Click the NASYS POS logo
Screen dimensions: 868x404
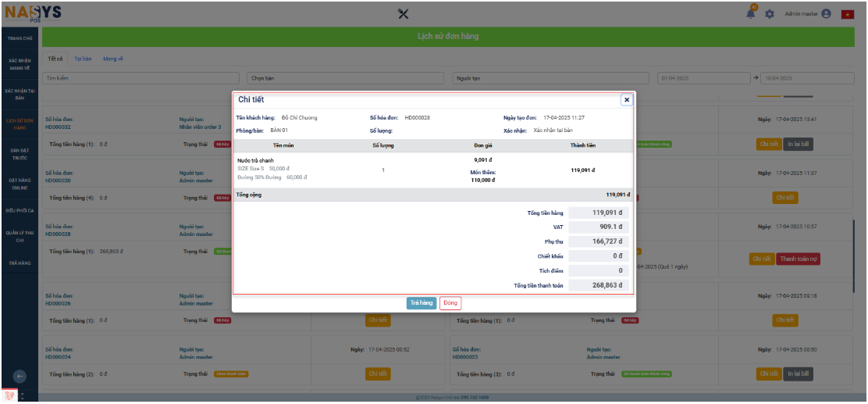pyautogui.click(x=33, y=13)
